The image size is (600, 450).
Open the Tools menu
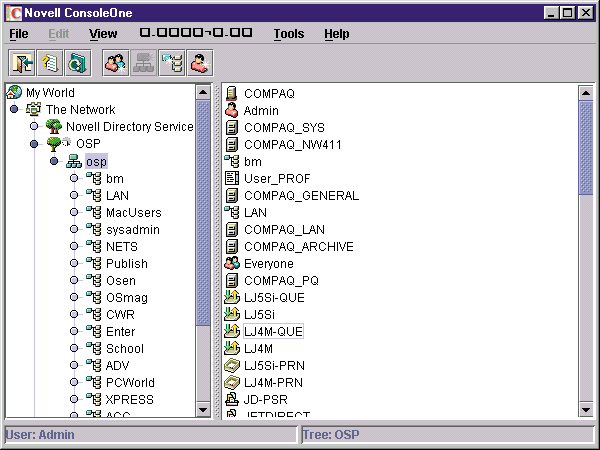288,34
